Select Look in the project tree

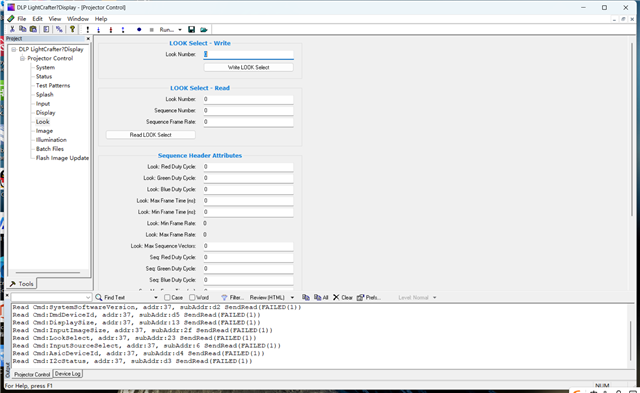pos(42,122)
